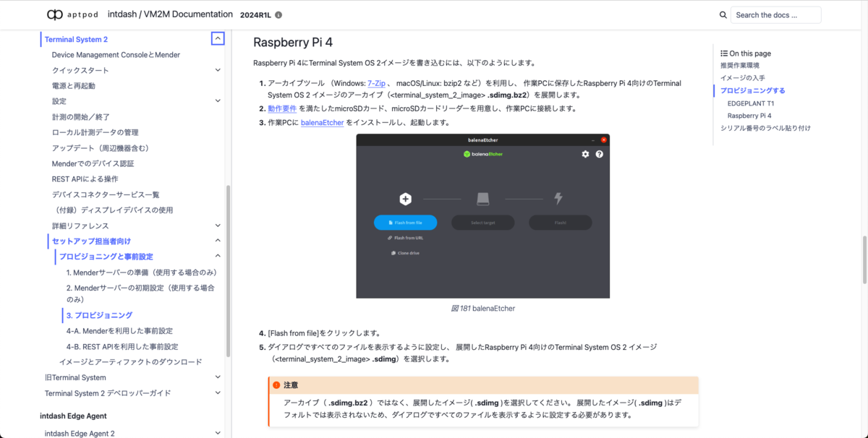Jump to 推奨作業環境 in page contents
The height and width of the screenshot is (438, 868).
click(740, 65)
